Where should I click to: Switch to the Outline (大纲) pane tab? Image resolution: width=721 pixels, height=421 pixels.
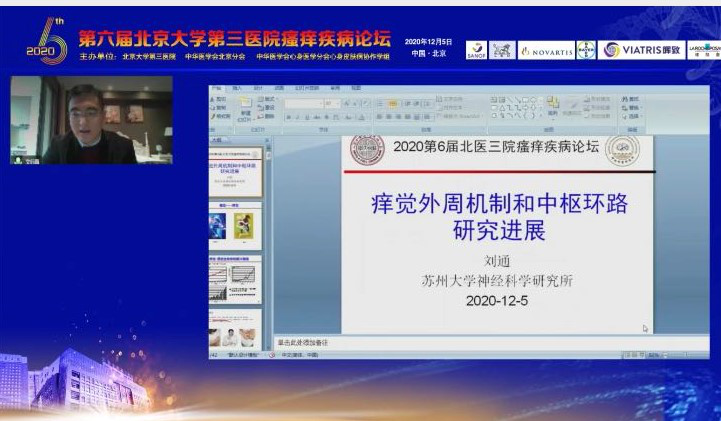click(x=216, y=140)
